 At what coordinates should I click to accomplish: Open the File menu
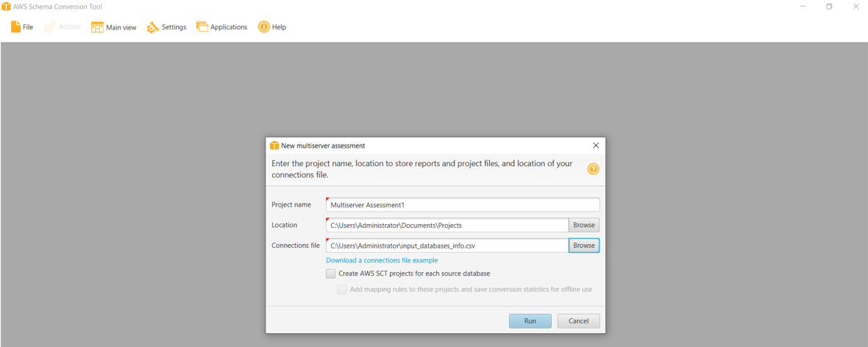(22, 27)
